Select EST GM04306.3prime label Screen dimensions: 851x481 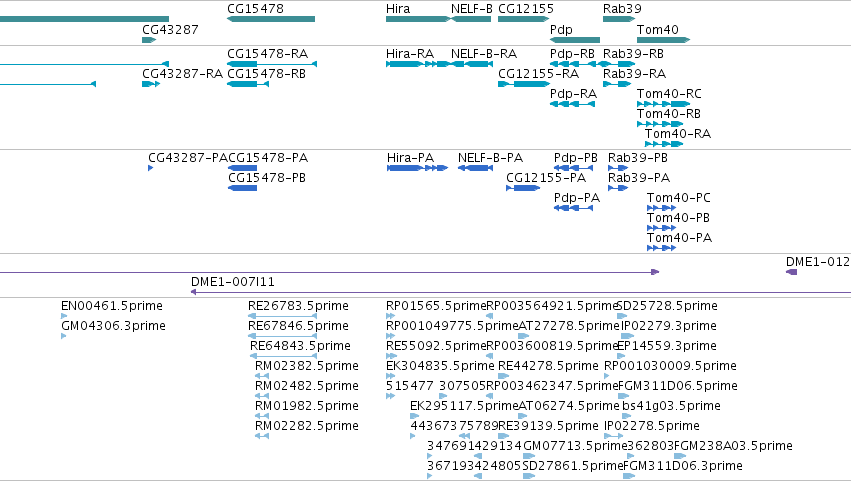click(113, 326)
